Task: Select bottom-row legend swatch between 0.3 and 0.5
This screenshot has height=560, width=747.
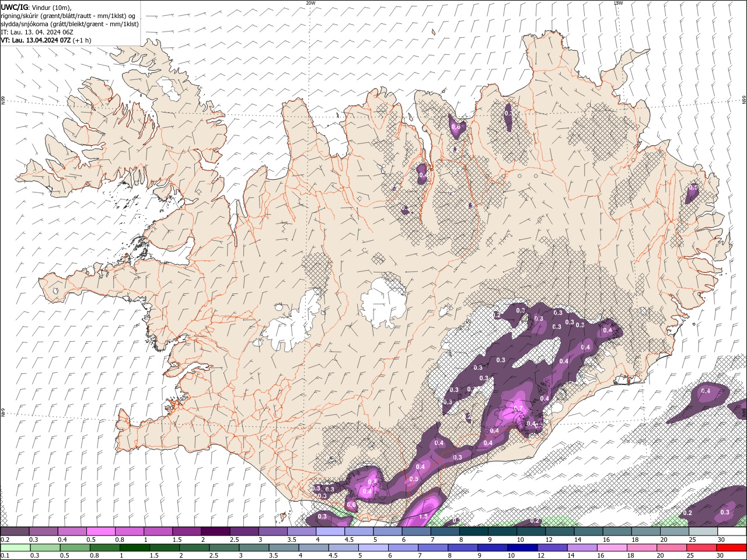Action: coord(45,548)
